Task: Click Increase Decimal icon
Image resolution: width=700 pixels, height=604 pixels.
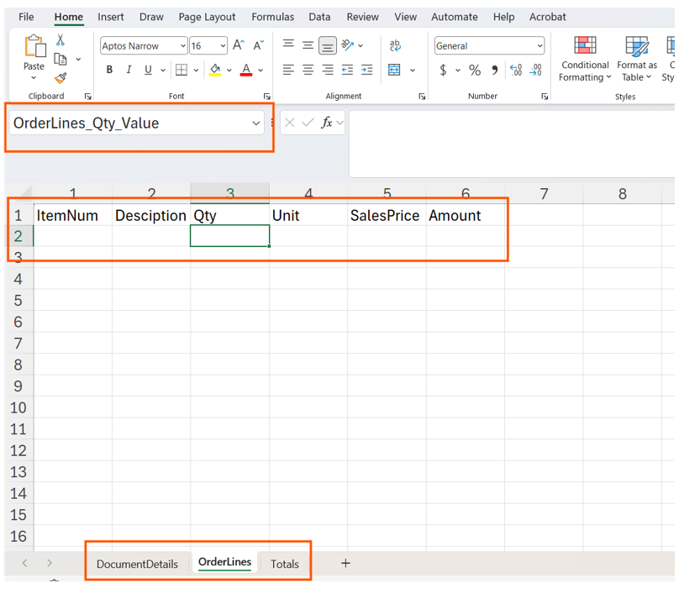Action: [516, 70]
